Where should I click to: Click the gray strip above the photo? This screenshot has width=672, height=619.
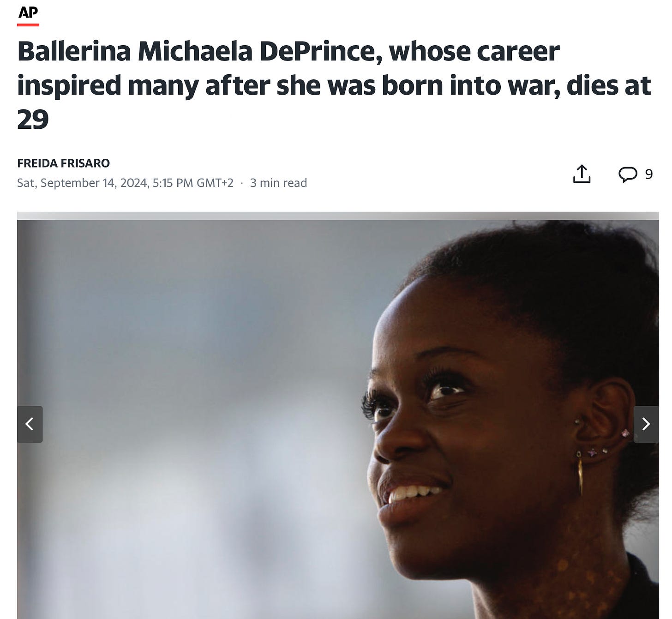[x=338, y=216]
